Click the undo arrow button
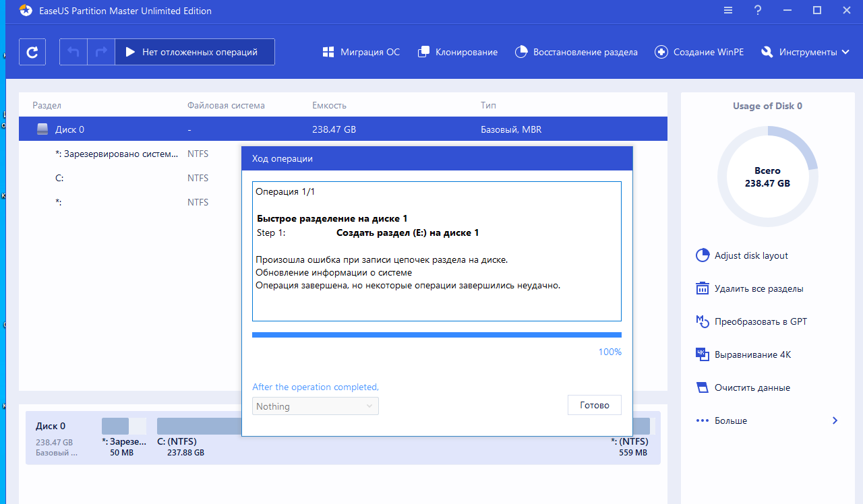The width and height of the screenshot is (863, 504). tap(73, 52)
